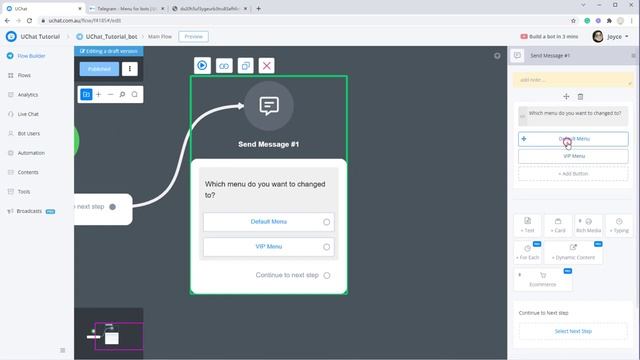
Task: Open Broadcasts section
Action: [29, 211]
